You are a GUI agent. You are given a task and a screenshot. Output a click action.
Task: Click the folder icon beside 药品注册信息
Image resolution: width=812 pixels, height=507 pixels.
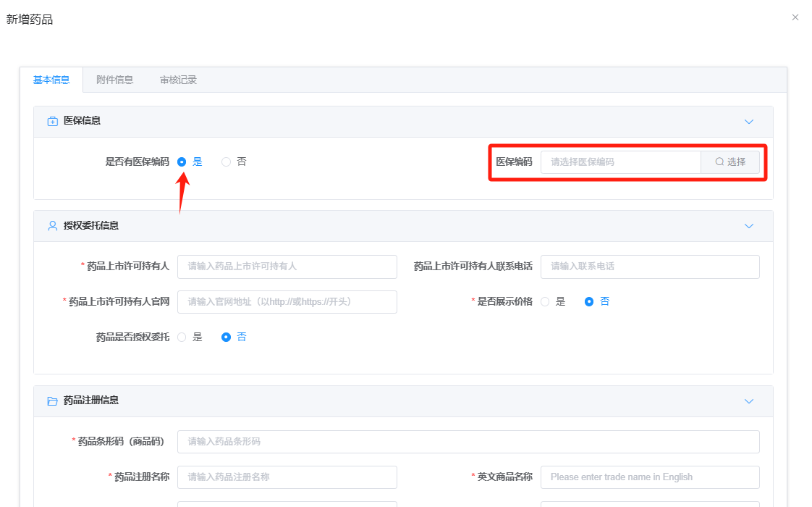pyautogui.click(x=52, y=401)
